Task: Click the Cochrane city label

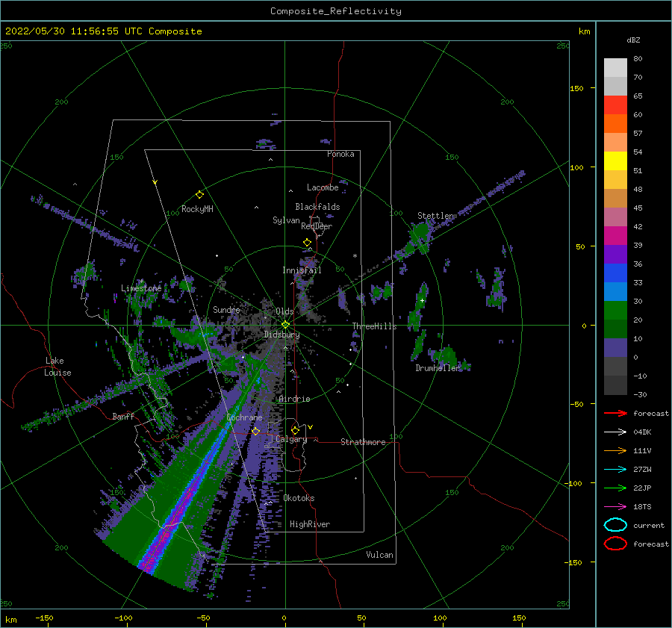Action: pos(244,417)
